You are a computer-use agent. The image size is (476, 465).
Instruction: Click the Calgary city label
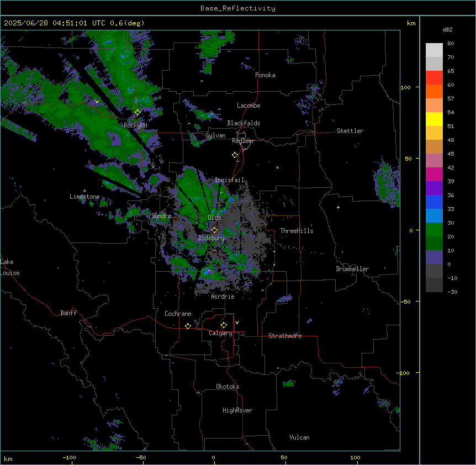pos(220,333)
